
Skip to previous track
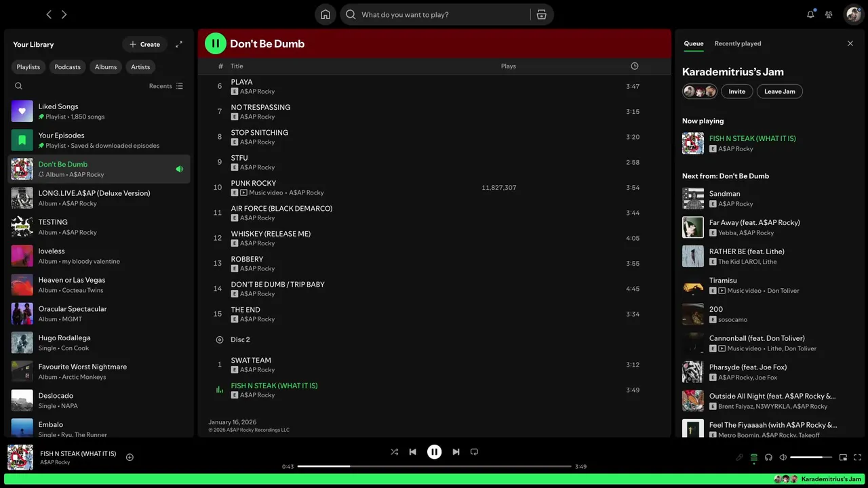tap(412, 452)
